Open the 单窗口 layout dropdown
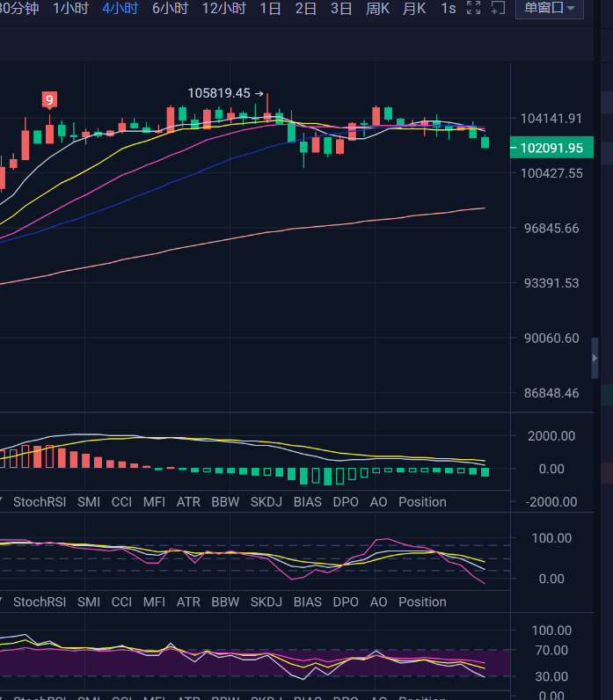The height and width of the screenshot is (700, 613). point(549,8)
